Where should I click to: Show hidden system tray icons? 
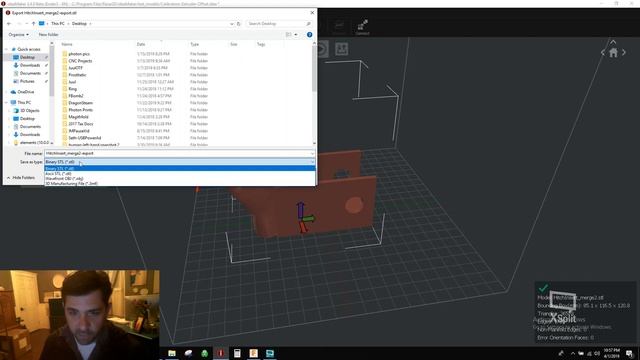(x=573, y=353)
